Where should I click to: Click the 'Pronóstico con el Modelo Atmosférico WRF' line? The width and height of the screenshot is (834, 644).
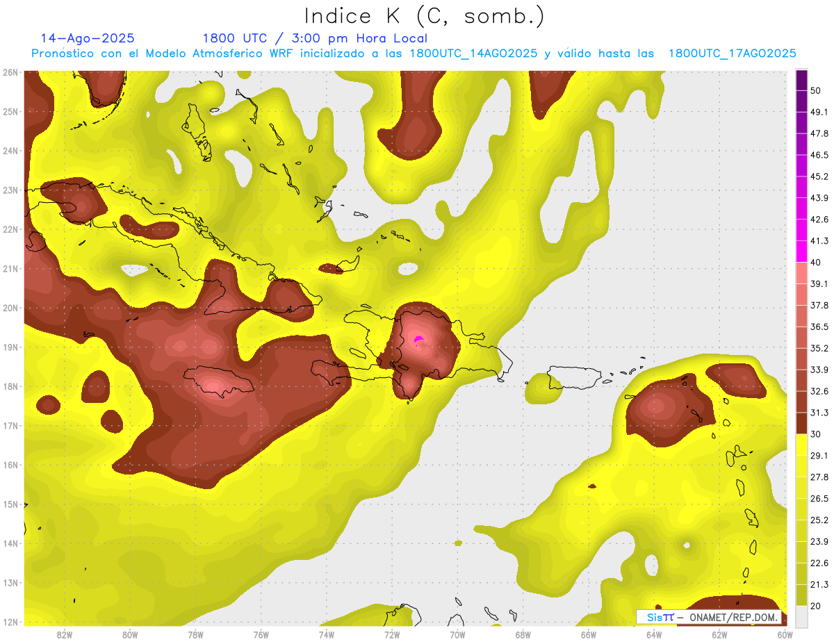pos(414,53)
